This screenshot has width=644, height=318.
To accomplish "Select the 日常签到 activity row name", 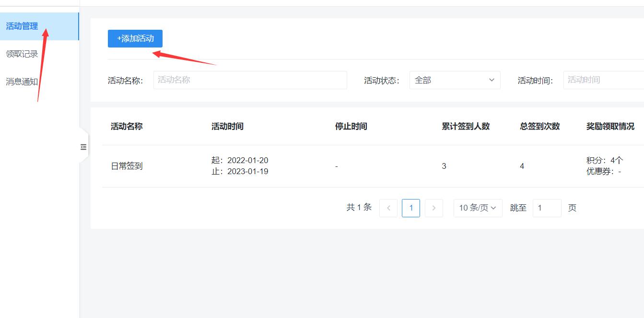I will [127, 166].
